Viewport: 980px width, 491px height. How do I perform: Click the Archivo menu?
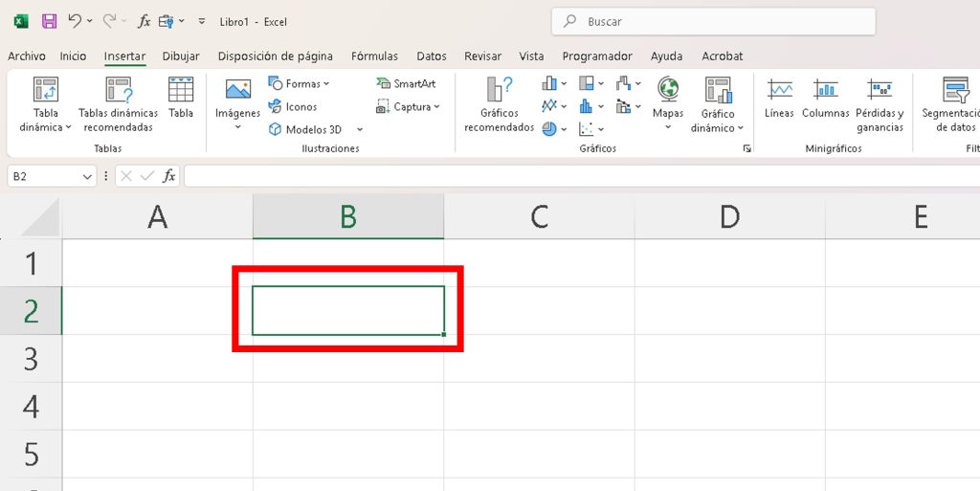(27, 56)
